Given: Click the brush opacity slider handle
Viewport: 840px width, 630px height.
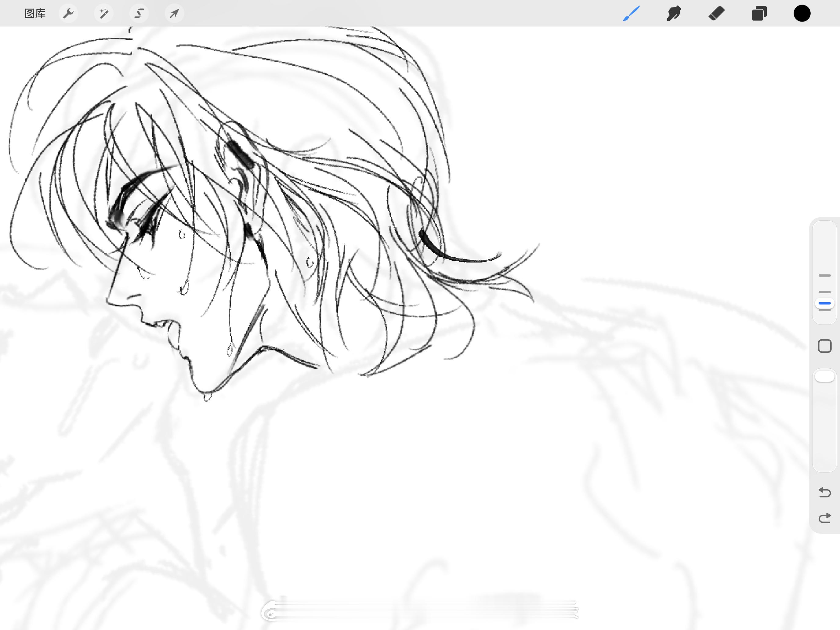Looking at the screenshot, I should click(x=824, y=376).
